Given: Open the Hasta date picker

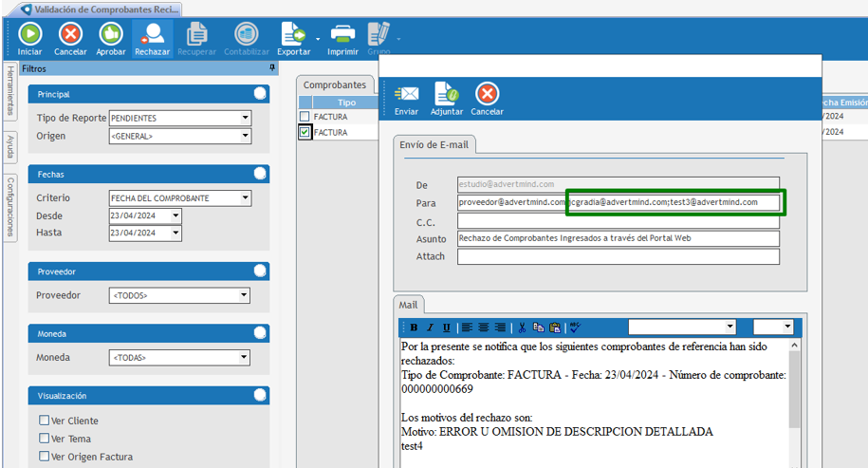Looking at the screenshot, I should (175, 233).
